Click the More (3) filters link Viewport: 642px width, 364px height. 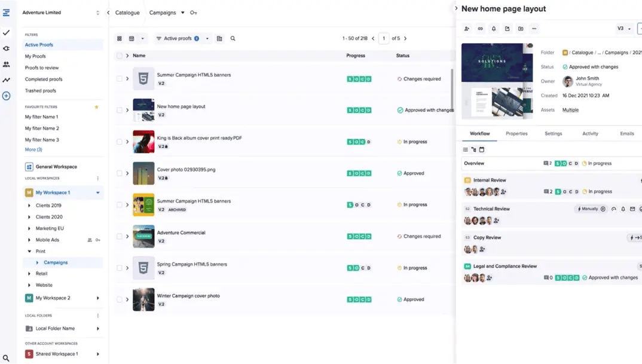(33, 149)
